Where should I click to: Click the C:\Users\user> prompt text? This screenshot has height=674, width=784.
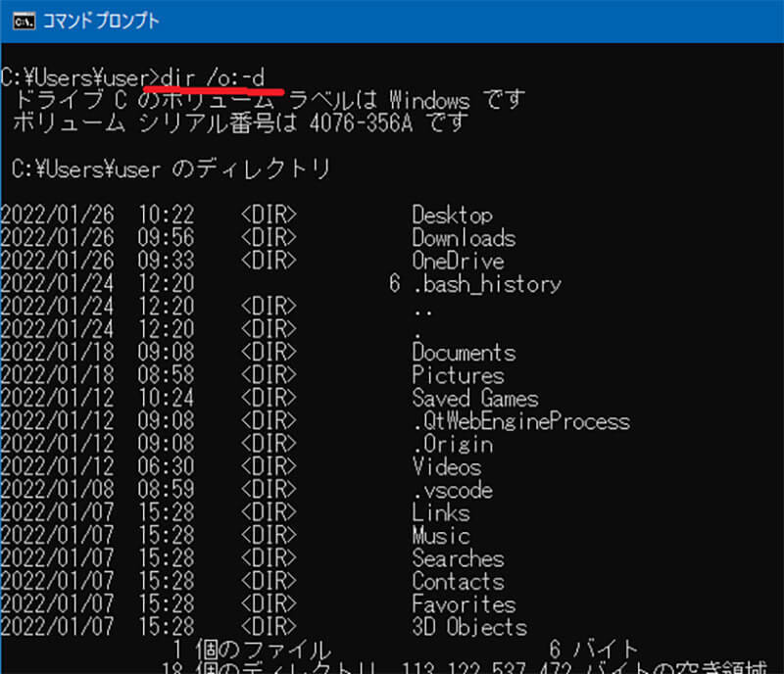pos(79,77)
